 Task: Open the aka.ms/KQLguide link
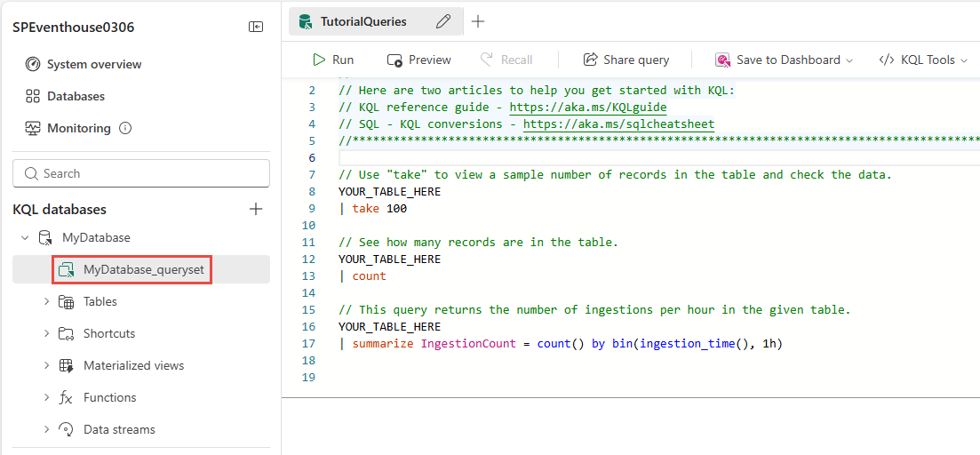coord(588,107)
